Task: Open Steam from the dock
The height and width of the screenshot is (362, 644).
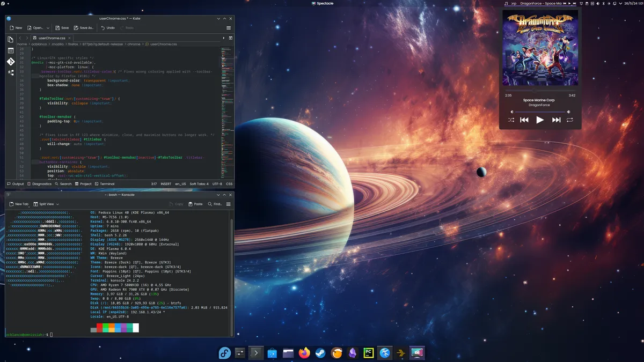Action: (x=320, y=353)
